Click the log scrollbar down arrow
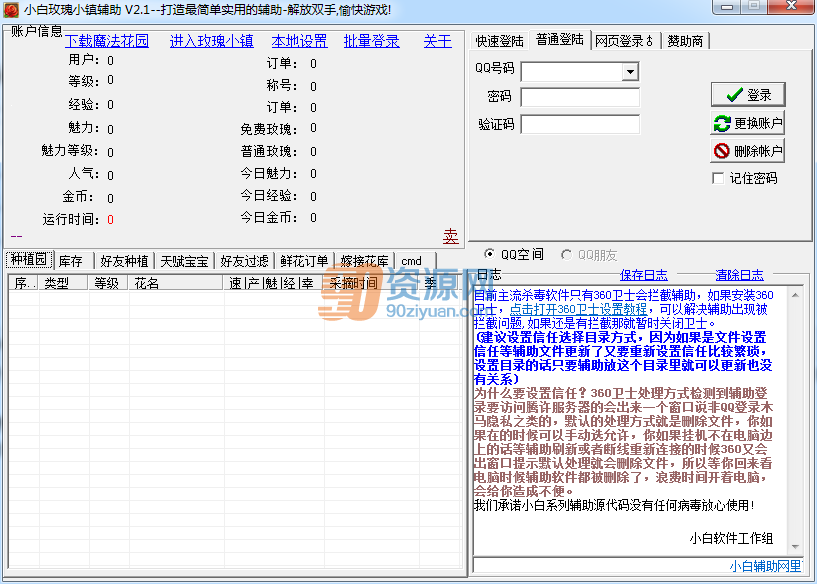The height and width of the screenshot is (584, 817). pos(795,546)
